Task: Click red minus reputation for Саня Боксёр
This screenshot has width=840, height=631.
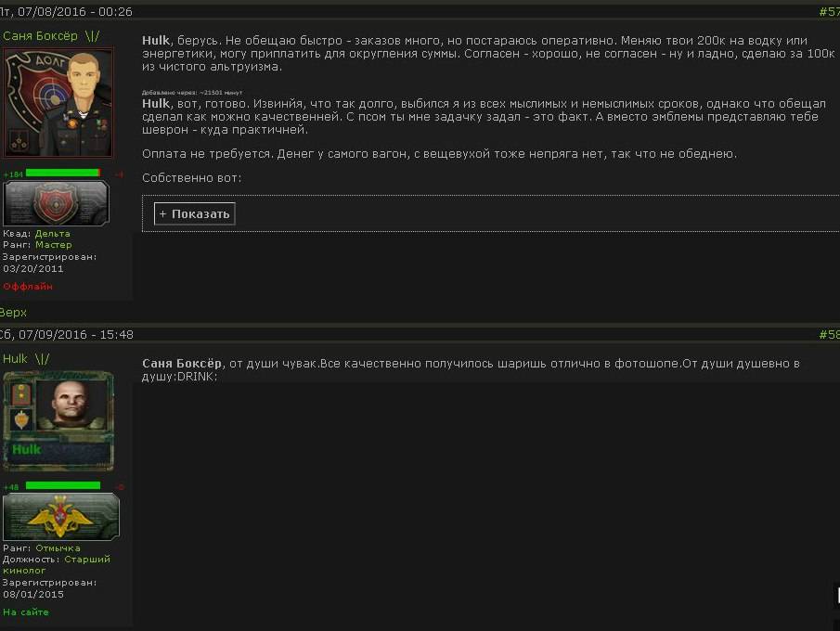Action: click(x=119, y=174)
